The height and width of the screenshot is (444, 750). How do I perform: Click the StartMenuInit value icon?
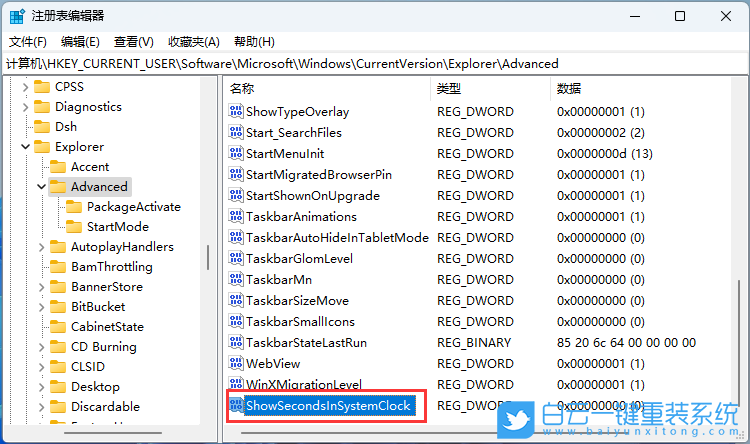[237, 153]
